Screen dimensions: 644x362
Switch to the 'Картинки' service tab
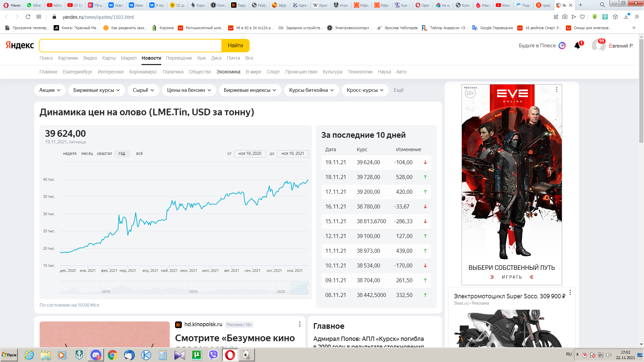tap(68, 58)
